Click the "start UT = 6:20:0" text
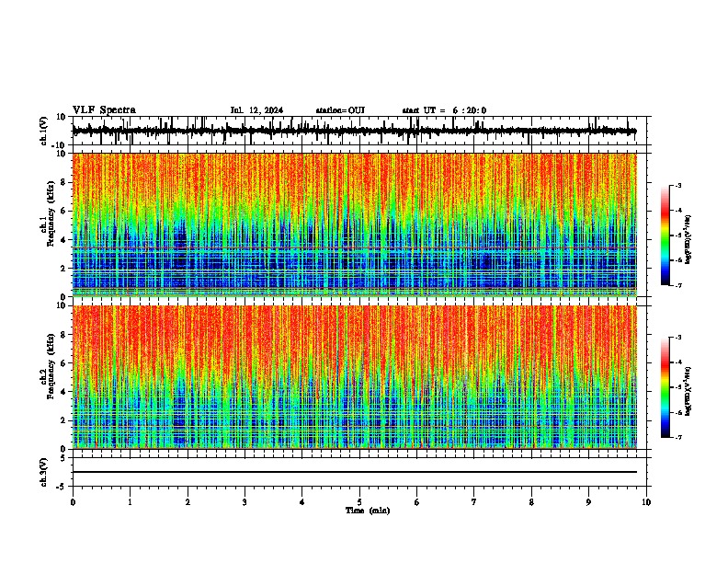The height and width of the screenshot is (563, 728). pos(444,110)
